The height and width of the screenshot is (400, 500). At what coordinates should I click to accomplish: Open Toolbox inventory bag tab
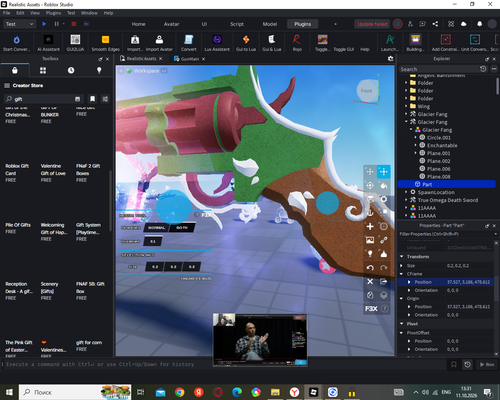coord(15,70)
